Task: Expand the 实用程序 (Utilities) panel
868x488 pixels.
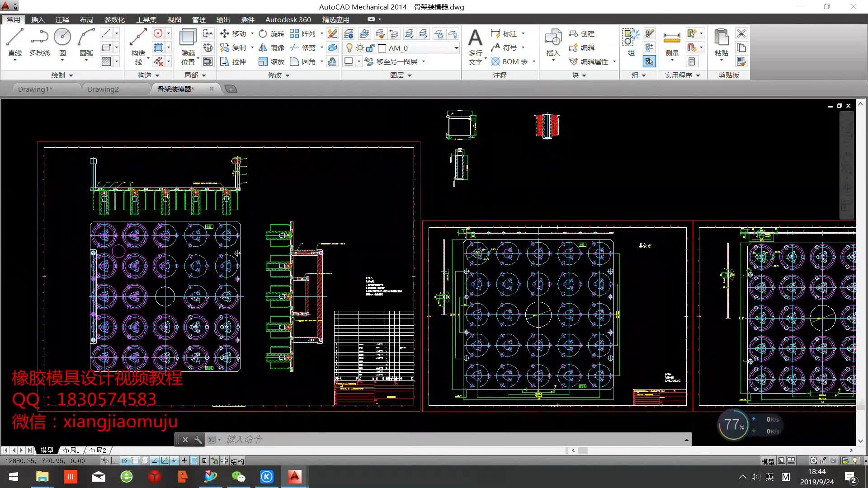Action: pos(682,75)
